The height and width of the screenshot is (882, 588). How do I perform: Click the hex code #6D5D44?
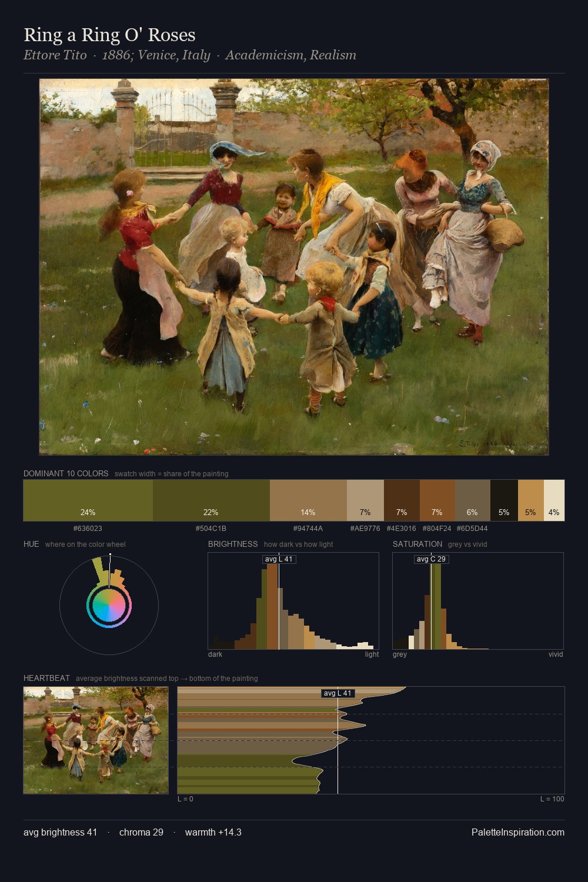coord(472,529)
